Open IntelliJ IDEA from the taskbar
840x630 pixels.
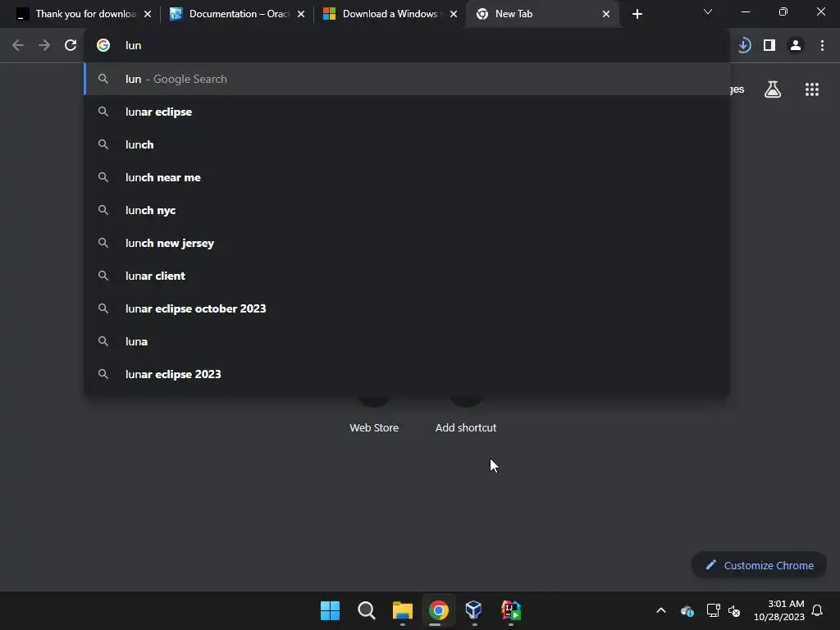click(510, 610)
